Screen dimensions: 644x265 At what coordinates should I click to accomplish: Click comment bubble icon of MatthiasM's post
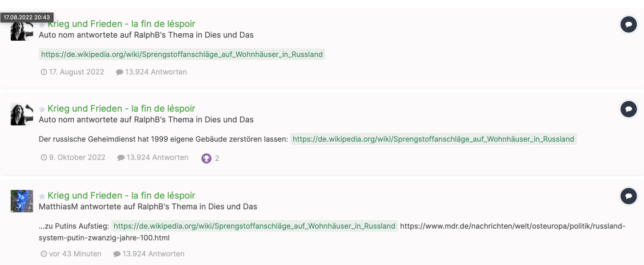point(628,196)
